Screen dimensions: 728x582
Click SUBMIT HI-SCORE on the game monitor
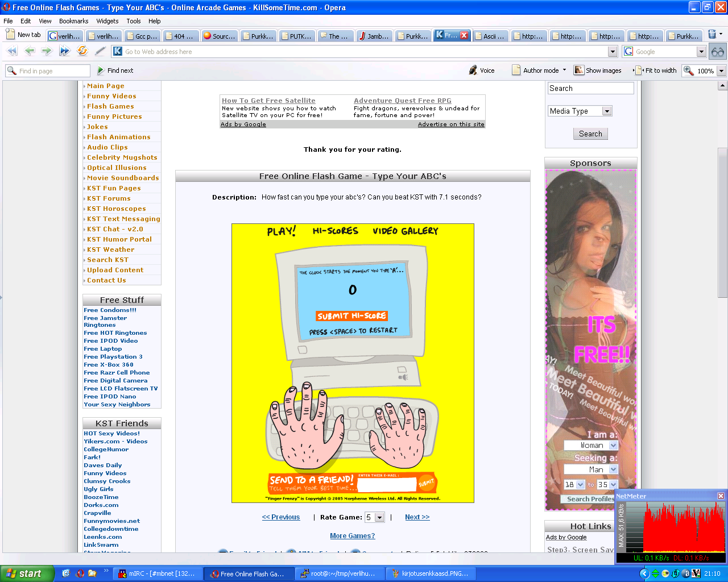coord(352,316)
